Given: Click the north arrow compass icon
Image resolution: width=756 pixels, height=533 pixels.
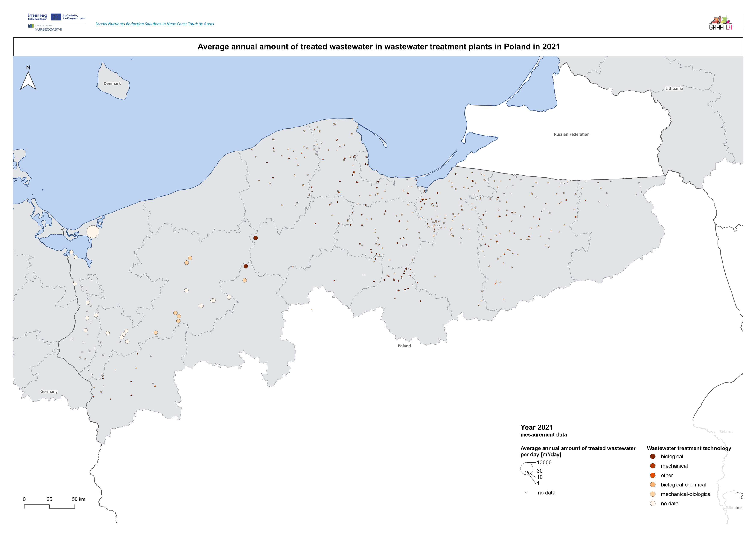Looking at the screenshot, I should point(28,81).
